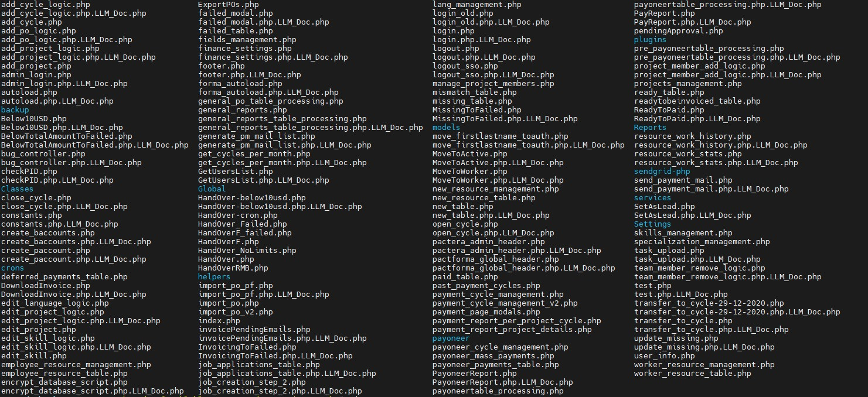
Task: Click the user_info.php file name
Action: [x=665, y=356]
